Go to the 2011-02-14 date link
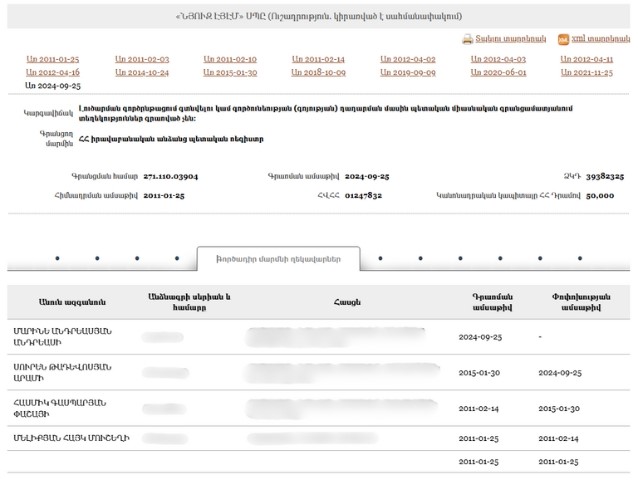 pos(318,60)
